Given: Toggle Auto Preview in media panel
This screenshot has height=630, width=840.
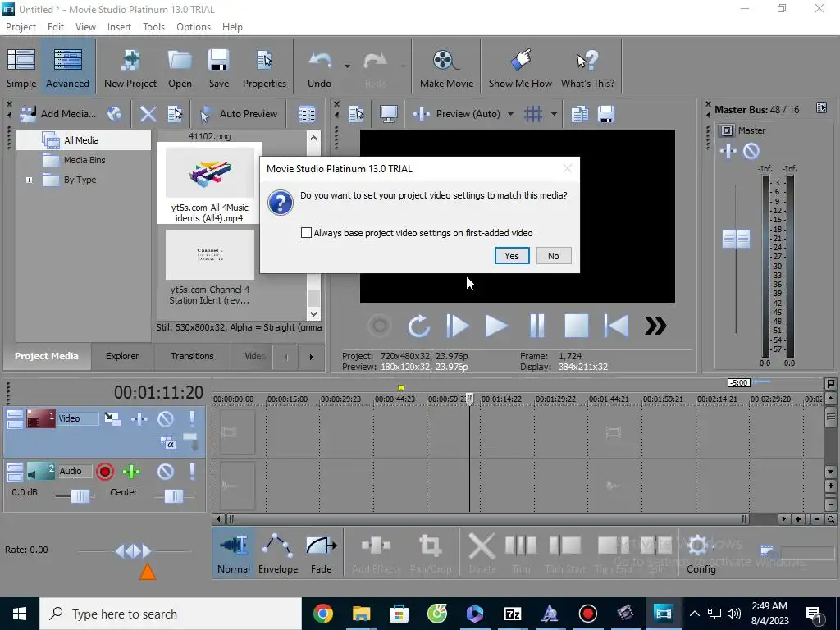Looking at the screenshot, I should pos(239,113).
